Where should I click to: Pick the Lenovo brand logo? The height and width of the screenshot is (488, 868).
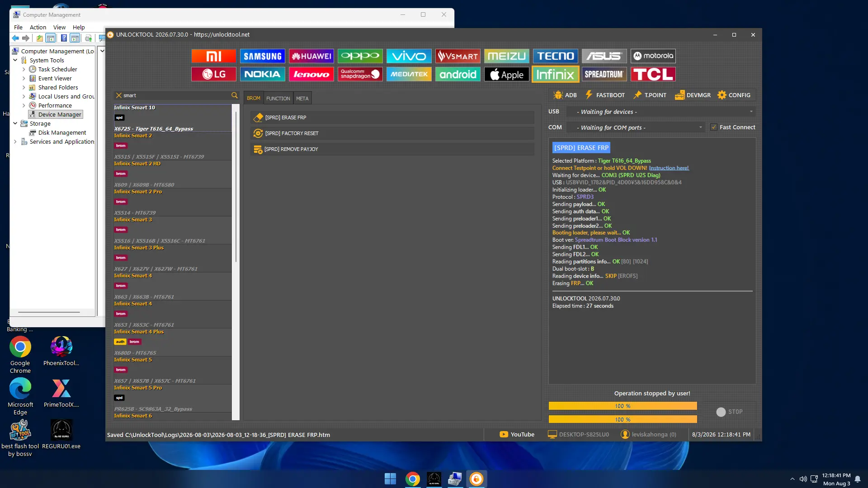(311, 74)
